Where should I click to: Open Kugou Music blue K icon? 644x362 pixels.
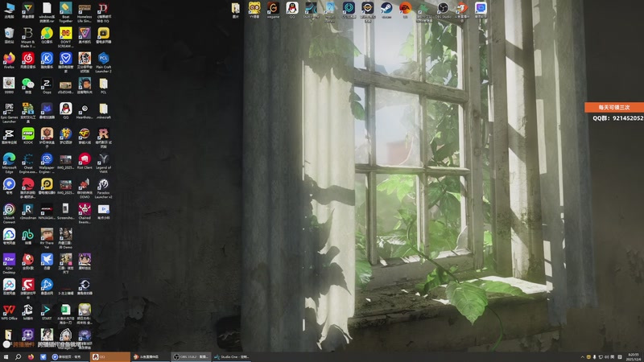(47, 60)
